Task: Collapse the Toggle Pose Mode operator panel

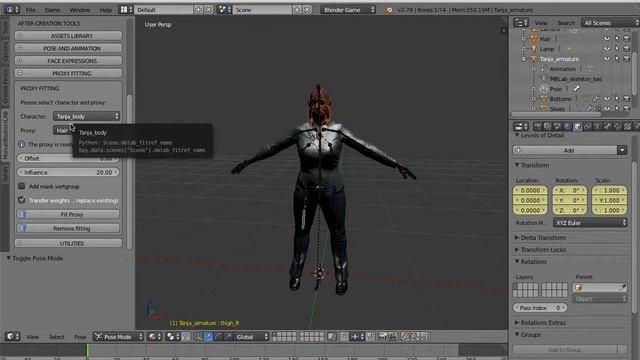Action: click(x=8, y=258)
